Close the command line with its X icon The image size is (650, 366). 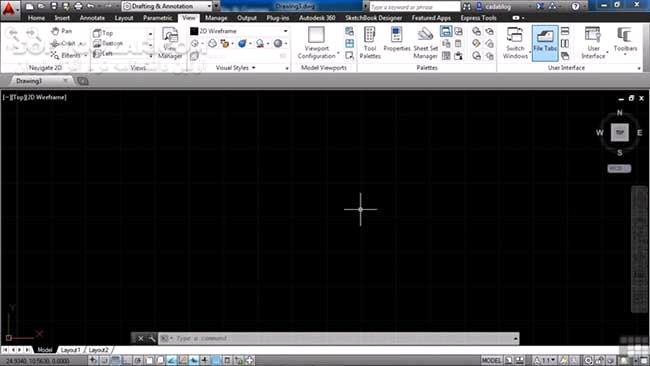(141, 339)
